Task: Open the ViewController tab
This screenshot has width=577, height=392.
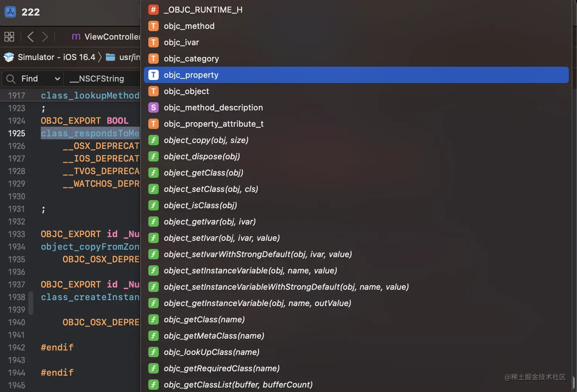Action: [x=106, y=37]
